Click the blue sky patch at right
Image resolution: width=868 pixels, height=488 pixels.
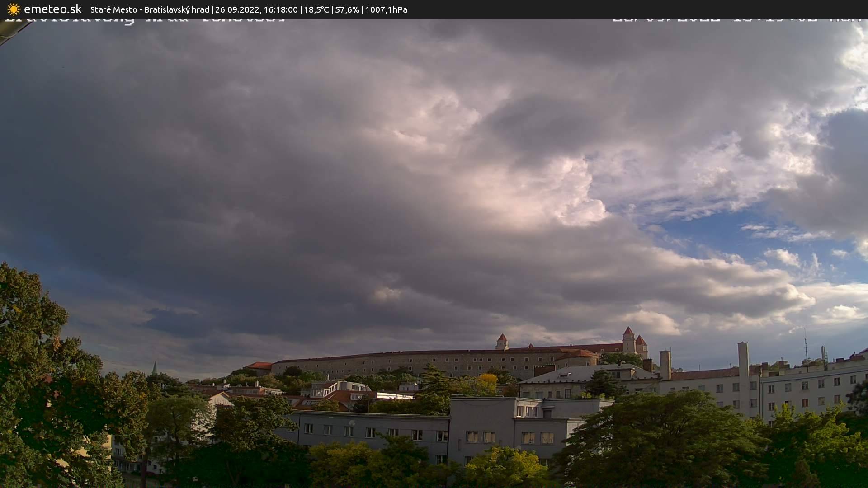[723, 235]
